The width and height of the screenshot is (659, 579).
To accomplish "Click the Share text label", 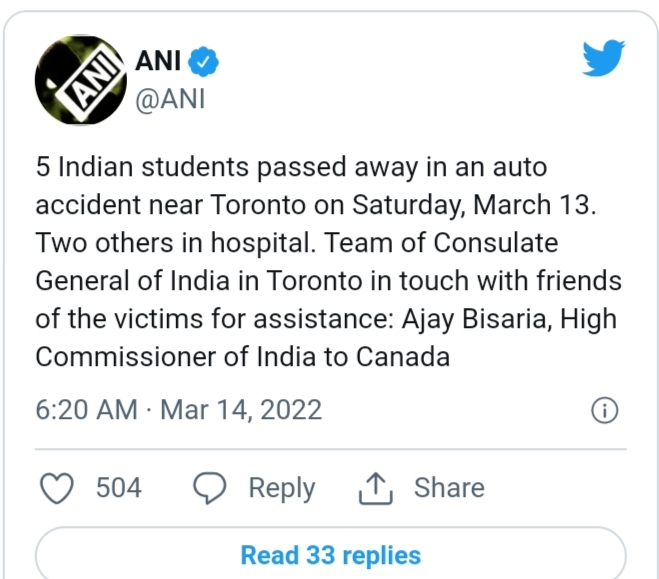I will pyautogui.click(x=449, y=488).
